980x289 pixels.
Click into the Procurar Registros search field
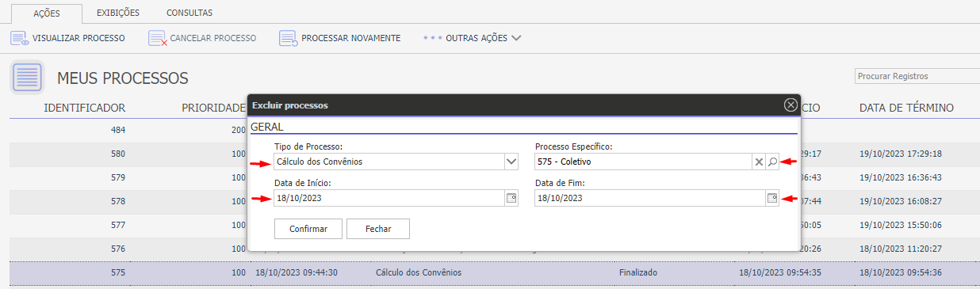click(917, 76)
